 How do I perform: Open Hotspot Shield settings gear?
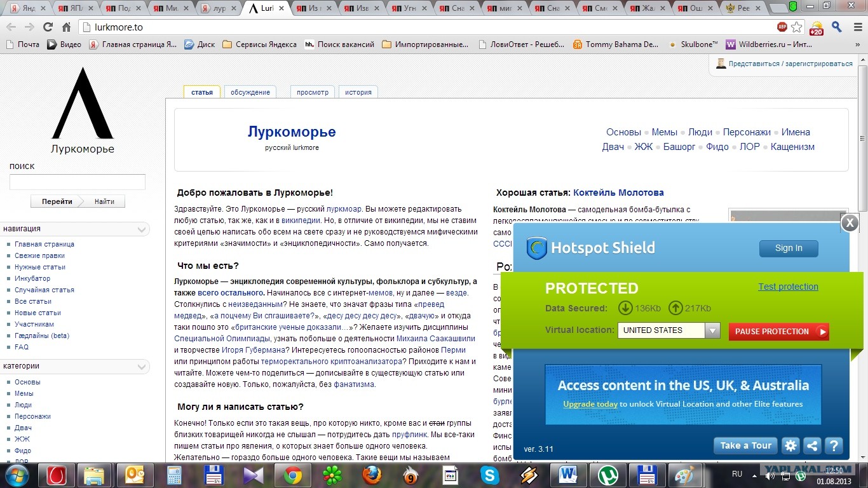point(790,445)
